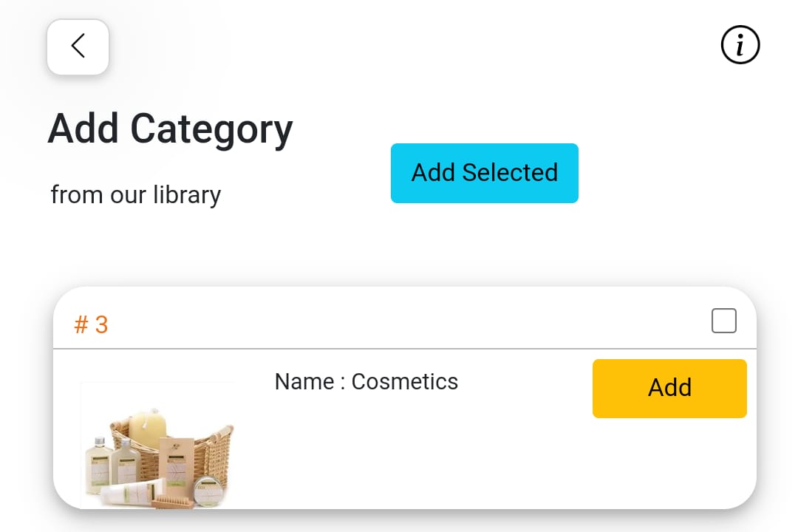The image size is (798, 532).
Task: Select the orange # 3 label
Action: [x=91, y=325]
